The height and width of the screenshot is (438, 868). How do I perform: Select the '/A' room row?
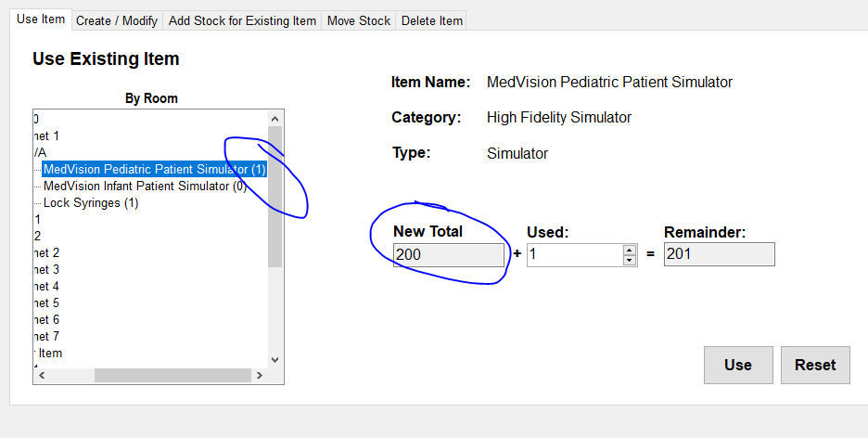41,152
